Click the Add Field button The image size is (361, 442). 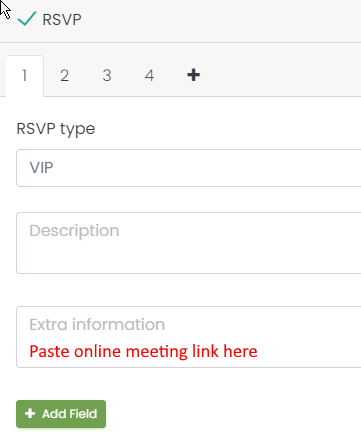[61, 414]
